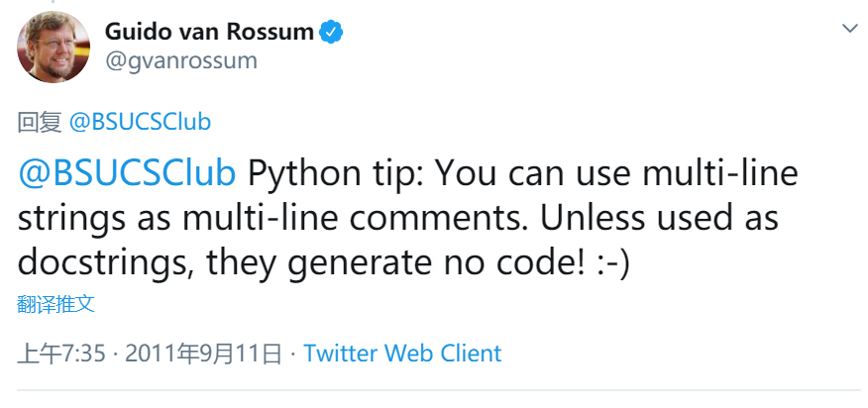Click the large @BSUCSClub mention in tweet
The height and width of the screenshot is (408, 868).
[128, 175]
